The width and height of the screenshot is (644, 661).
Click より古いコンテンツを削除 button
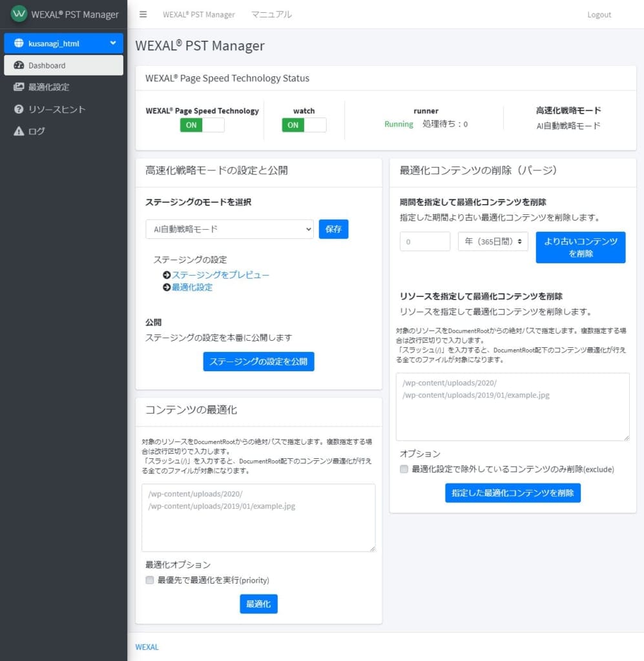[581, 247]
